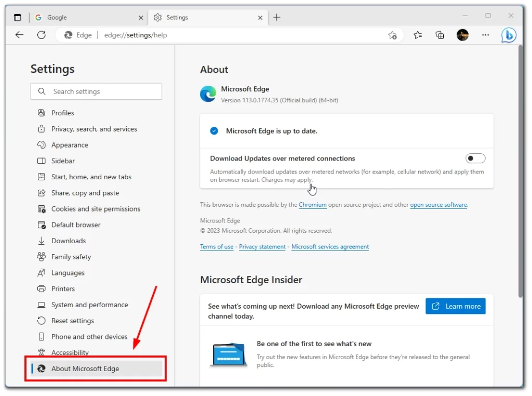This screenshot has height=396, width=532.
Task: Click the search magnifier icon in settings
Action: click(42, 91)
